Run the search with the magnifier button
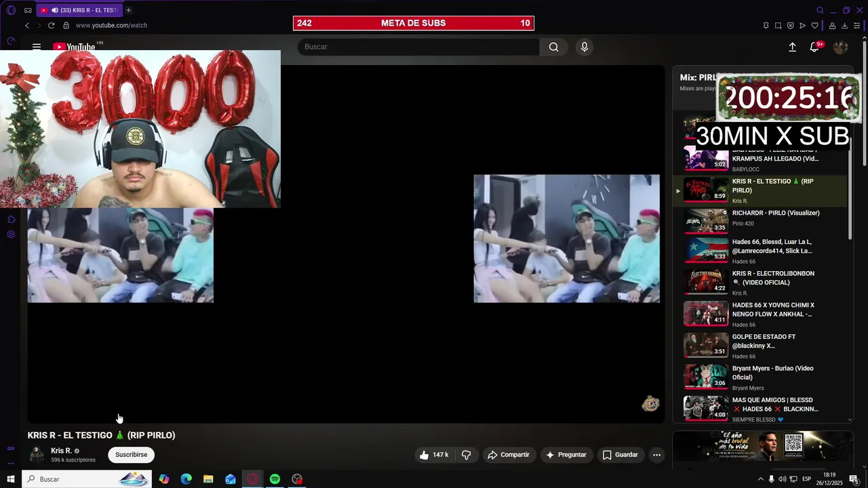This screenshot has width=868, height=488. [x=553, y=47]
